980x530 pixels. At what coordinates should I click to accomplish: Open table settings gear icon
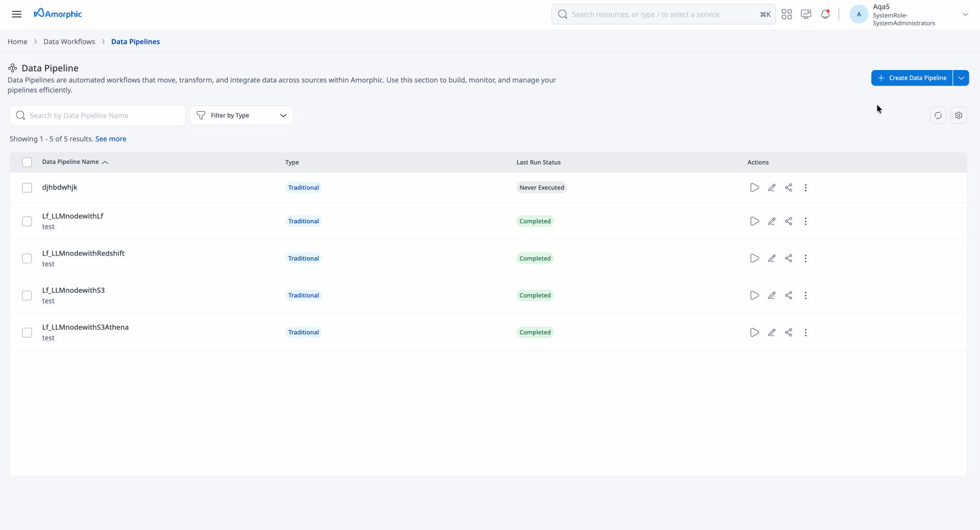pos(959,116)
